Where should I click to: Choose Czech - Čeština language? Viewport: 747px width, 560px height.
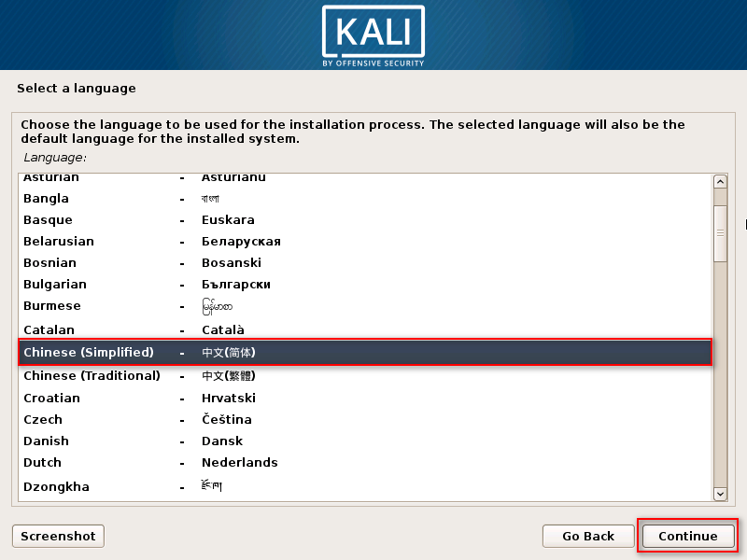tap(365, 419)
